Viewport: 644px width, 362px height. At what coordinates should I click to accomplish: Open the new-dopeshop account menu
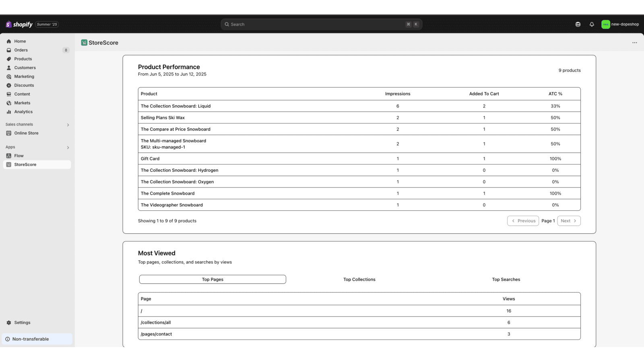pyautogui.click(x=620, y=24)
